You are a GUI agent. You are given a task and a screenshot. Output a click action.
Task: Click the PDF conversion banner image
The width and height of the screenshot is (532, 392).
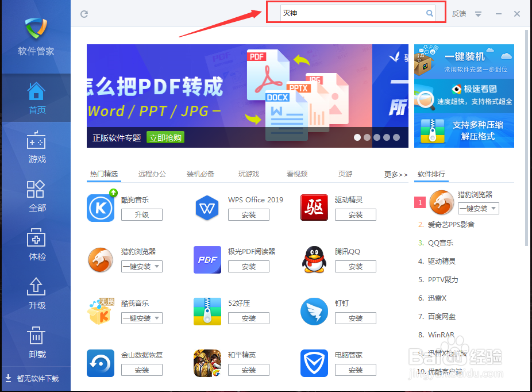(229, 96)
